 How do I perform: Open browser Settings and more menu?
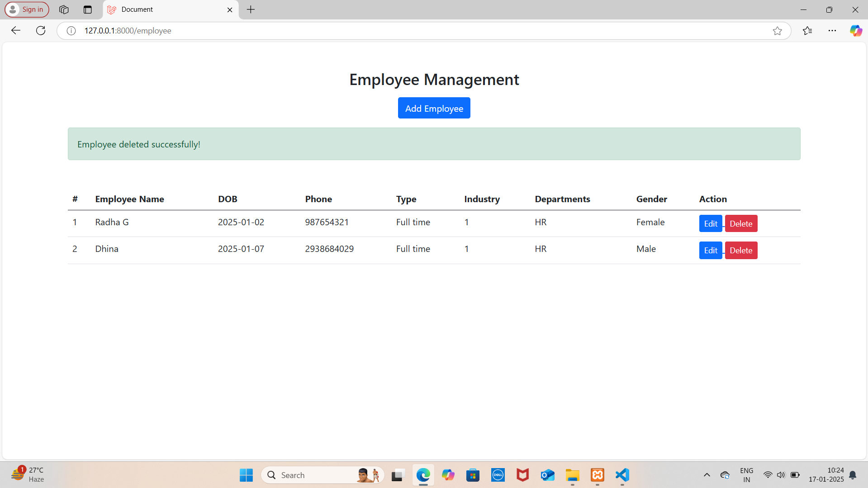[x=832, y=31]
